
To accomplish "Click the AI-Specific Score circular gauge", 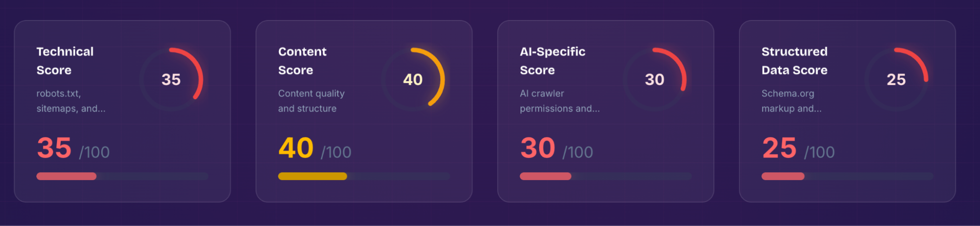I will pyautogui.click(x=654, y=79).
